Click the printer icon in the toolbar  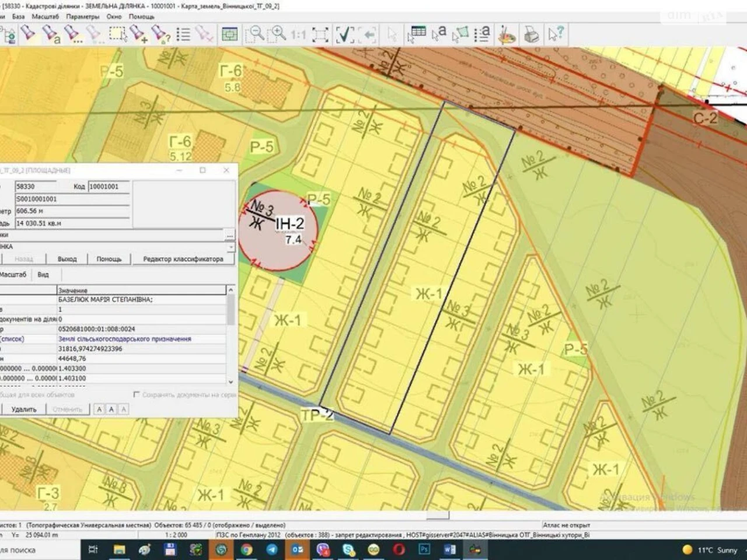point(531,34)
